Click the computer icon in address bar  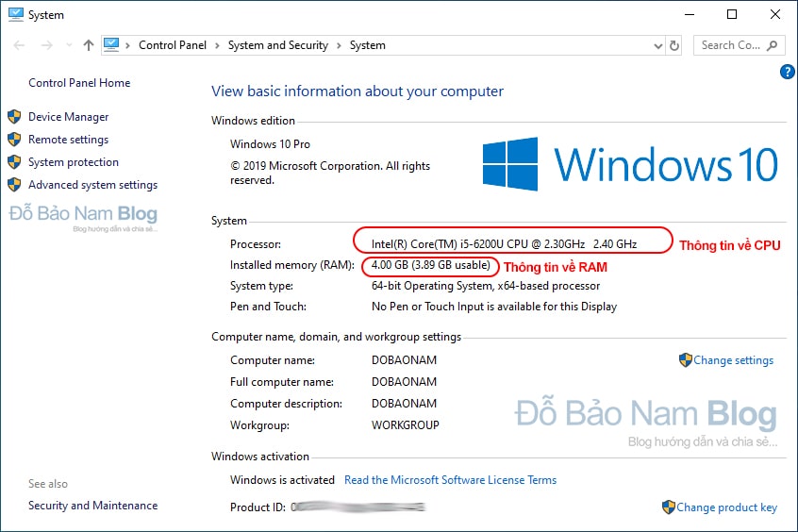click(111, 44)
